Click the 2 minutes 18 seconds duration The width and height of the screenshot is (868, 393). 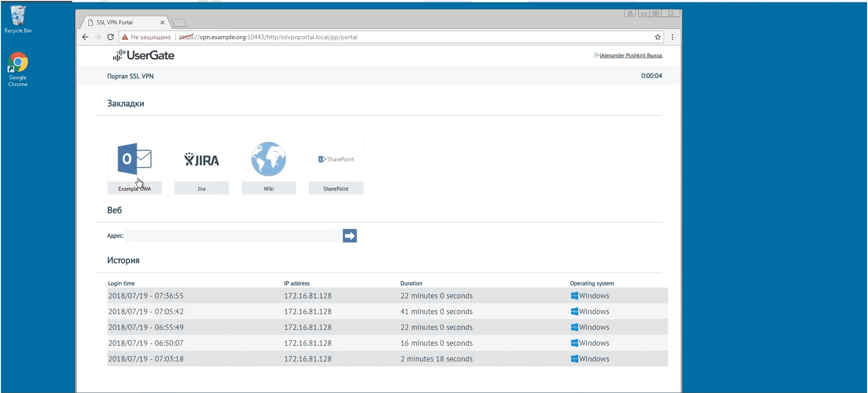pyautogui.click(x=437, y=359)
